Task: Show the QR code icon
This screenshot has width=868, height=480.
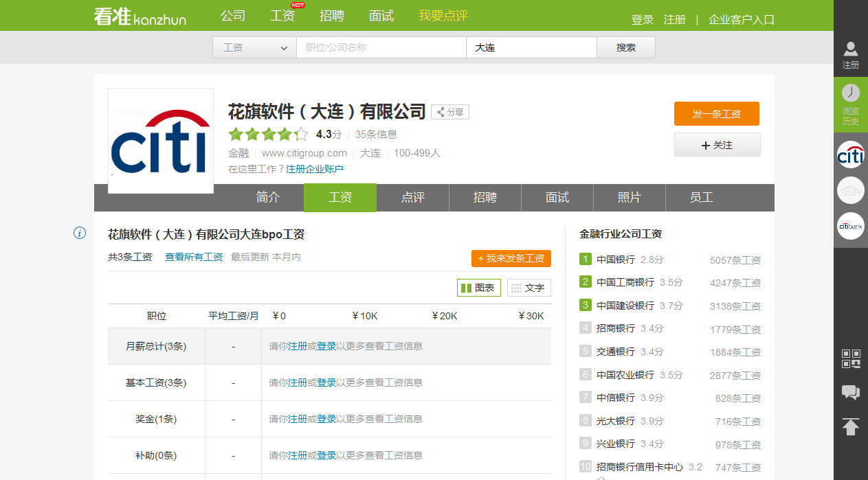Action: tap(851, 358)
